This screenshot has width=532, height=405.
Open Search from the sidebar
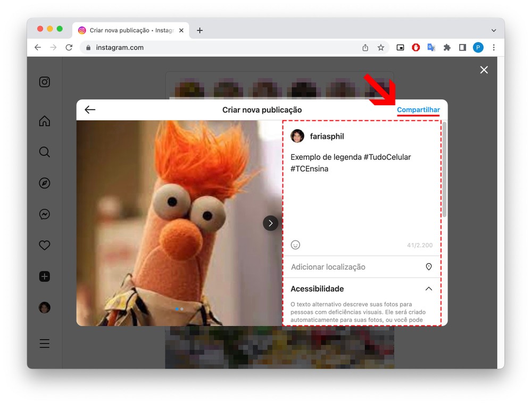coord(45,153)
